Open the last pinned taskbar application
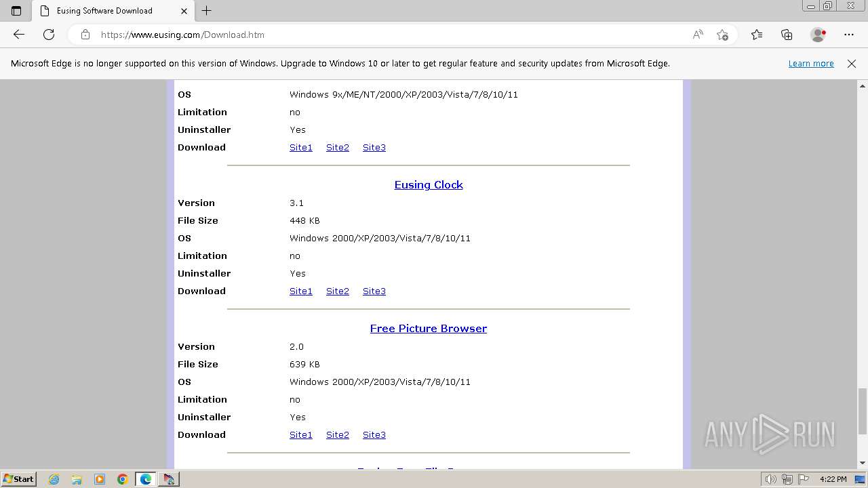Image resolution: width=868 pixels, height=488 pixels. click(x=169, y=479)
